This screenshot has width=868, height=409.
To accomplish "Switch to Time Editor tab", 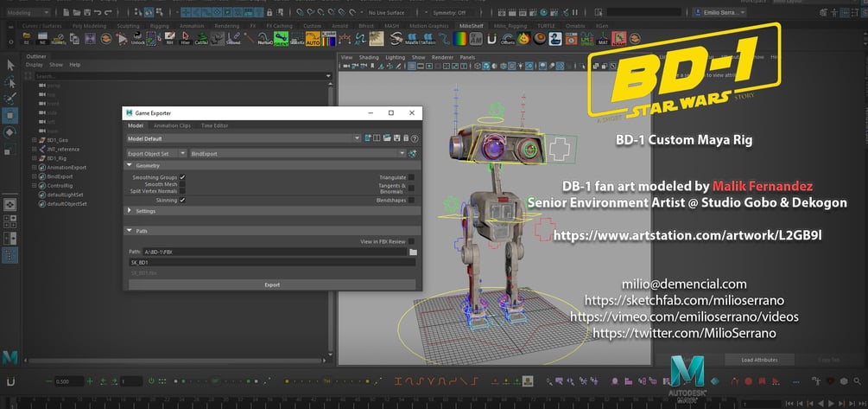I will pyautogui.click(x=215, y=125).
